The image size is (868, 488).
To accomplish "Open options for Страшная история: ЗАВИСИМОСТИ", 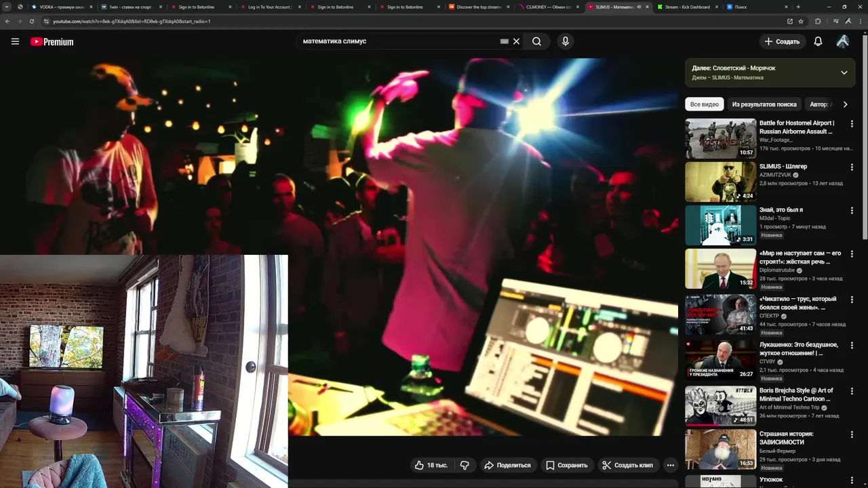I will tap(852, 434).
